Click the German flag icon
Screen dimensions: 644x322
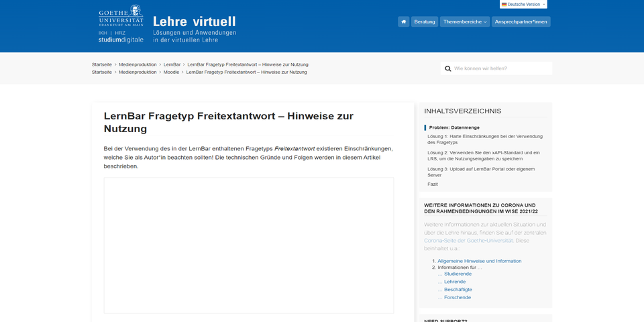pyautogui.click(x=504, y=5)
